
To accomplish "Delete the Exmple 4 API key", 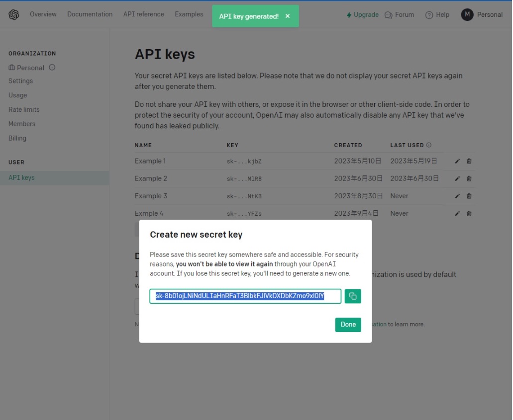I will pos(469,213).
